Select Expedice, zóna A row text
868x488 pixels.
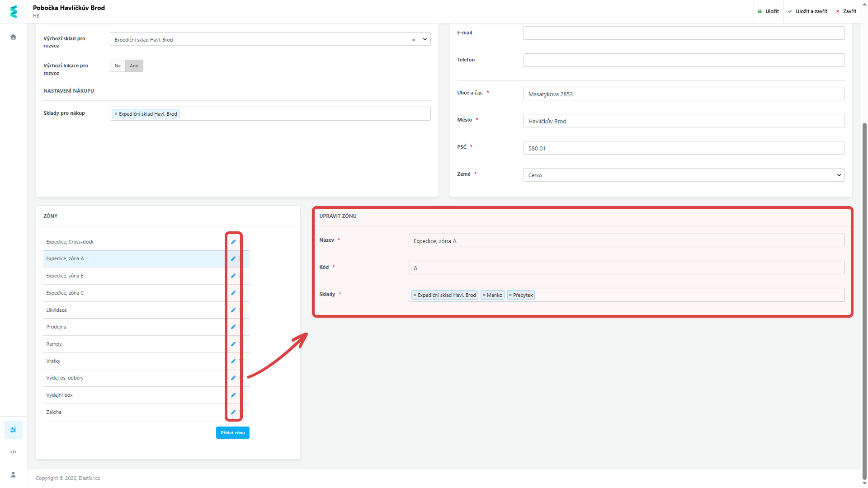[65, 258]
